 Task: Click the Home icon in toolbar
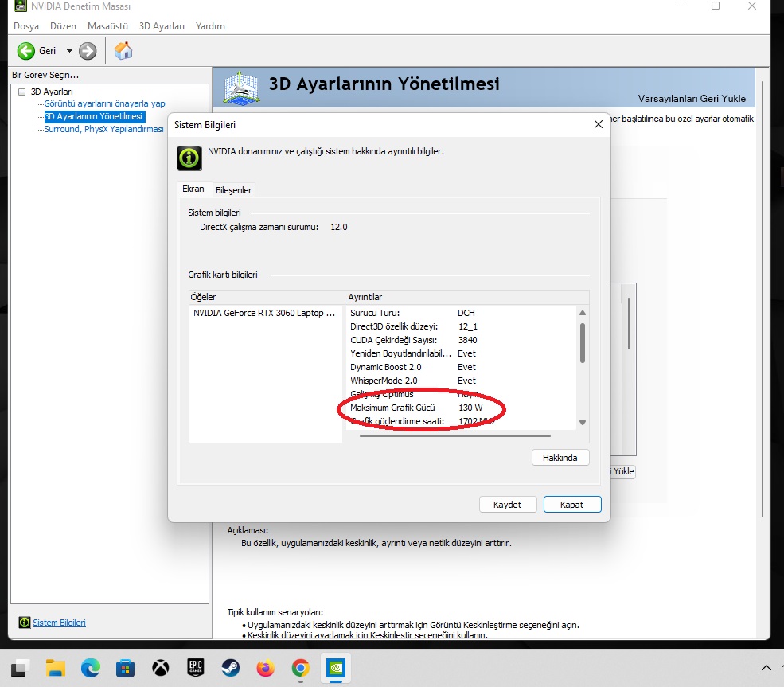pyautogui.click(x=123, y=51)
